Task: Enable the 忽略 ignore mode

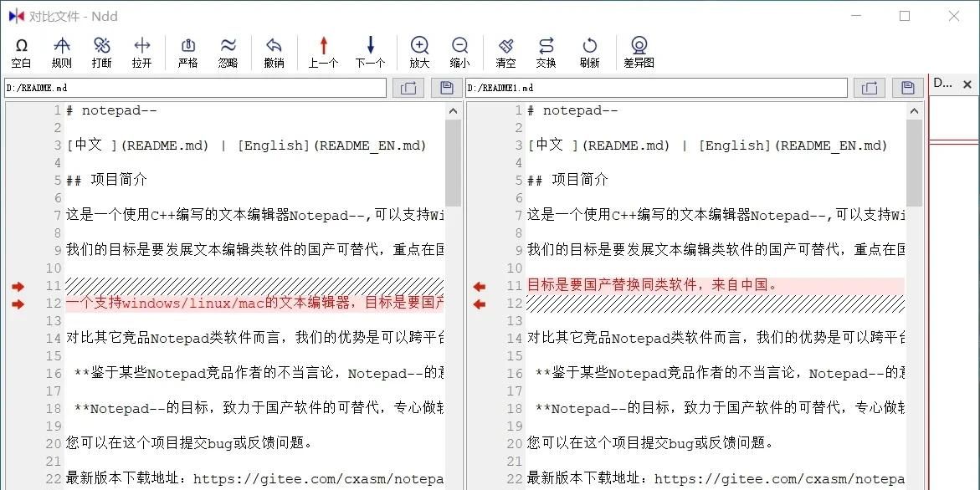Action: coord(228,50)
